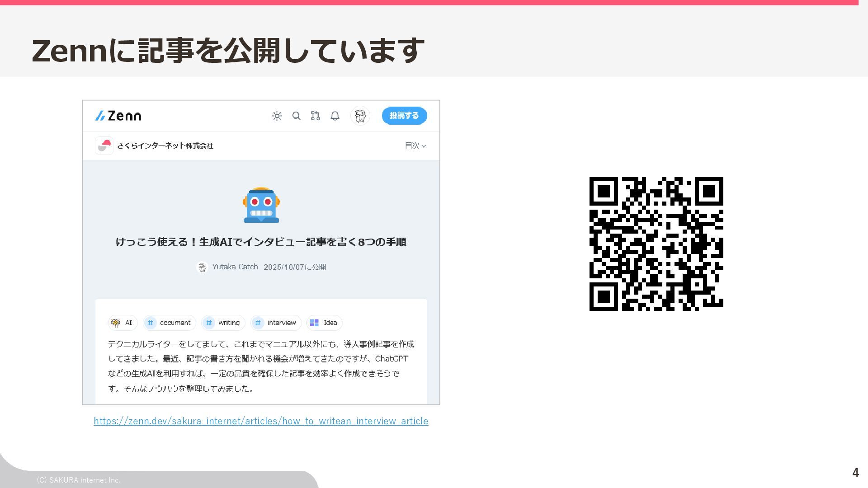The width and height of the screenshot is (868, 488).
Task: Click the article title about 生成AI interview
Action: [261, 242]
